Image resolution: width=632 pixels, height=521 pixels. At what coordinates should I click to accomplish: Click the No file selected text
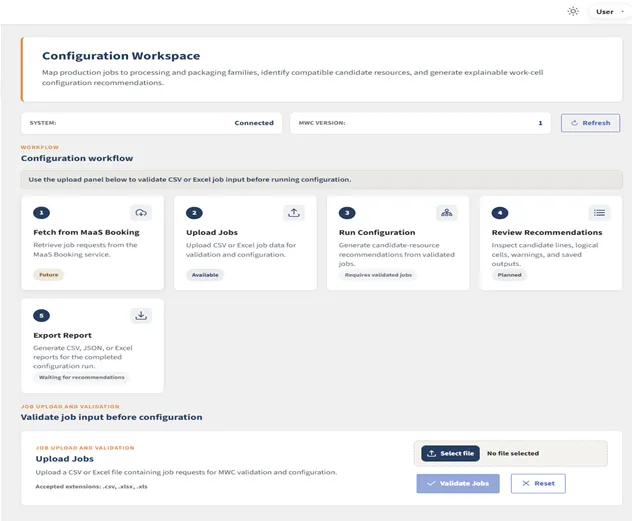click(x=513, y=453)
